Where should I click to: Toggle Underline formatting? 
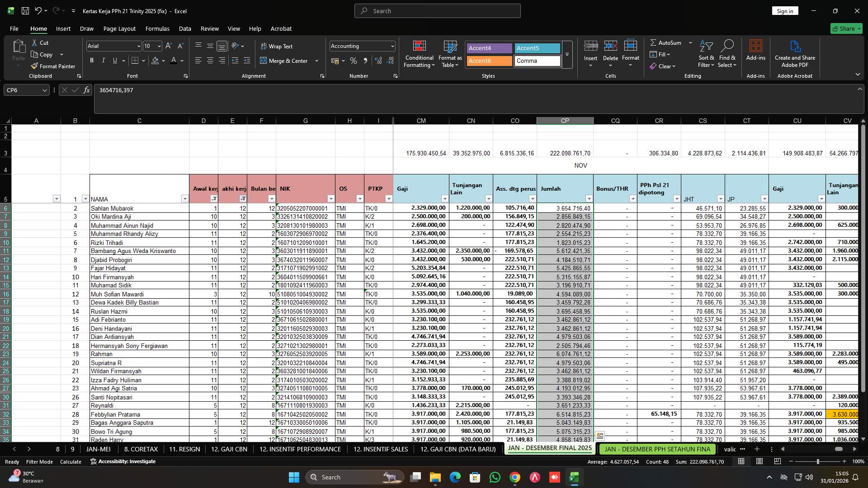coord(114,60)
